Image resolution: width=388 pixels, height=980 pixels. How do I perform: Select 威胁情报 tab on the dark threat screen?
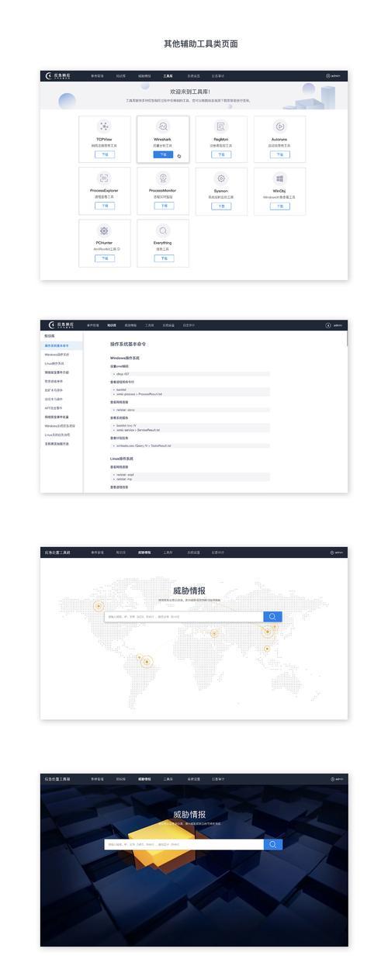coord(144,778)
